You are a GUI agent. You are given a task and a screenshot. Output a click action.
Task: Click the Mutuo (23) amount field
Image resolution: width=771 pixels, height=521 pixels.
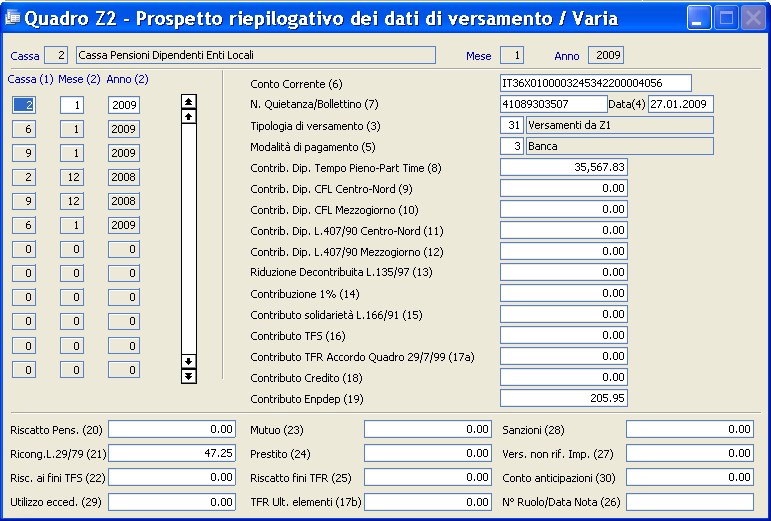click(x=428, y=429)
